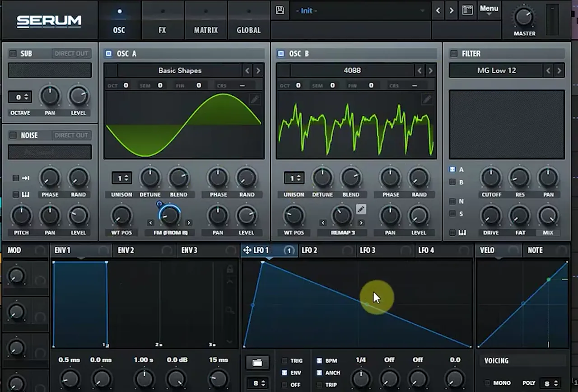
Task: Select the next OSC B wavetable
Action: click(x=430, y=70)
